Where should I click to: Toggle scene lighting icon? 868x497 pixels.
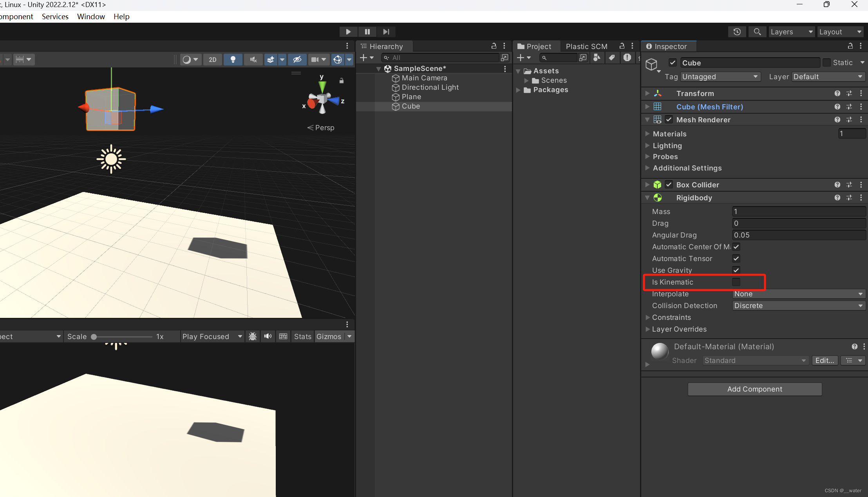point(233,59)
